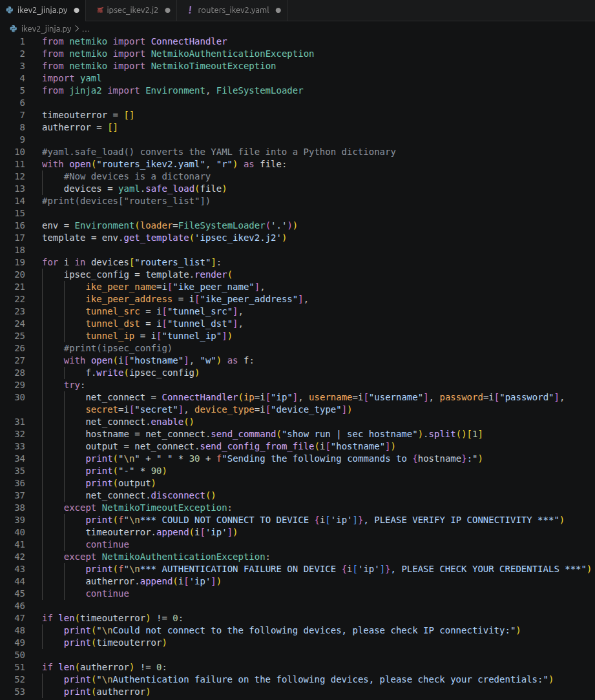Click line number 30 in the gutter

[x=19, y=397]
